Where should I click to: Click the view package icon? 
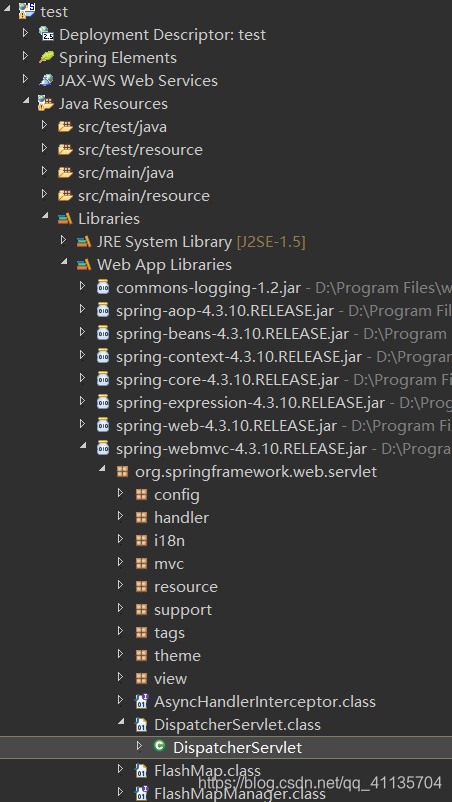(x=141, y=679)
